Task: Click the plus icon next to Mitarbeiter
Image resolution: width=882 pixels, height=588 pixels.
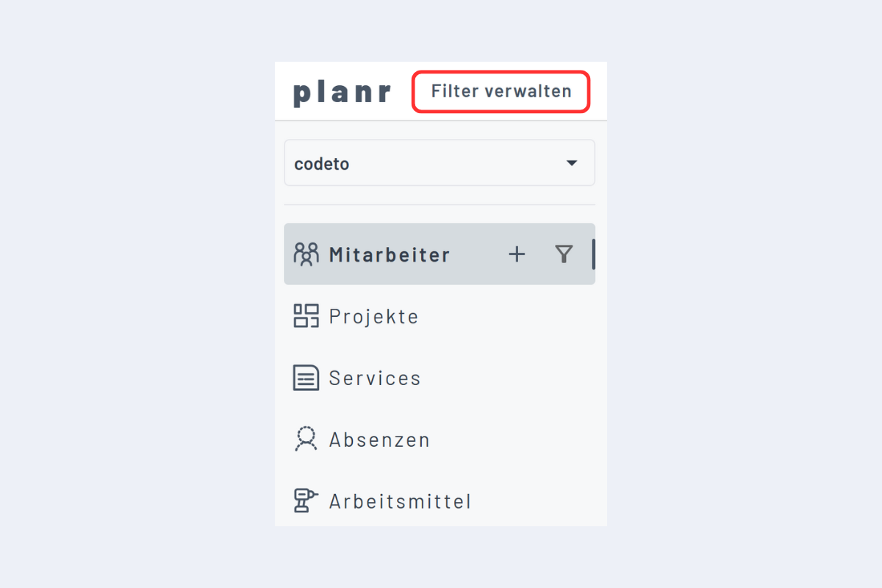Action: 517,254
